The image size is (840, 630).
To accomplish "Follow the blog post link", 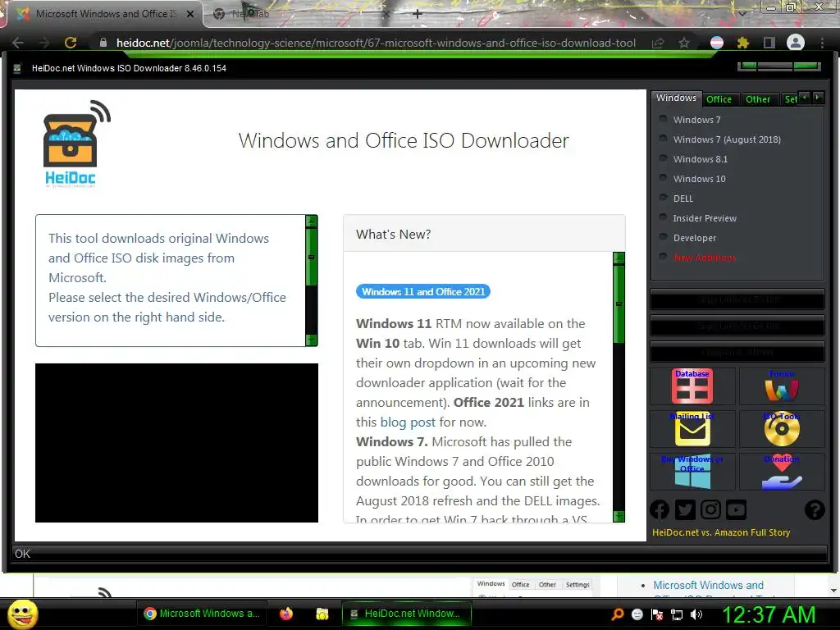I will [408, 422].
